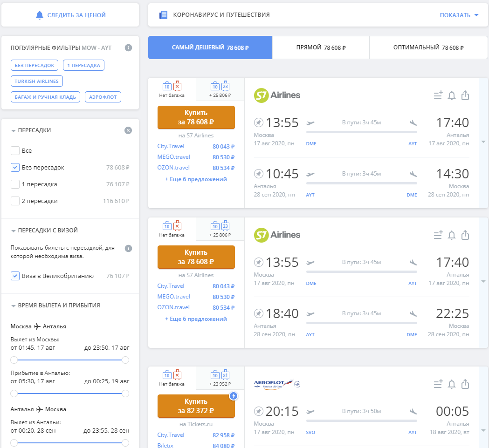Show 6 more offers in first ticket
The height and width of the screenshot is (448, 489).
tap(196, 179)
